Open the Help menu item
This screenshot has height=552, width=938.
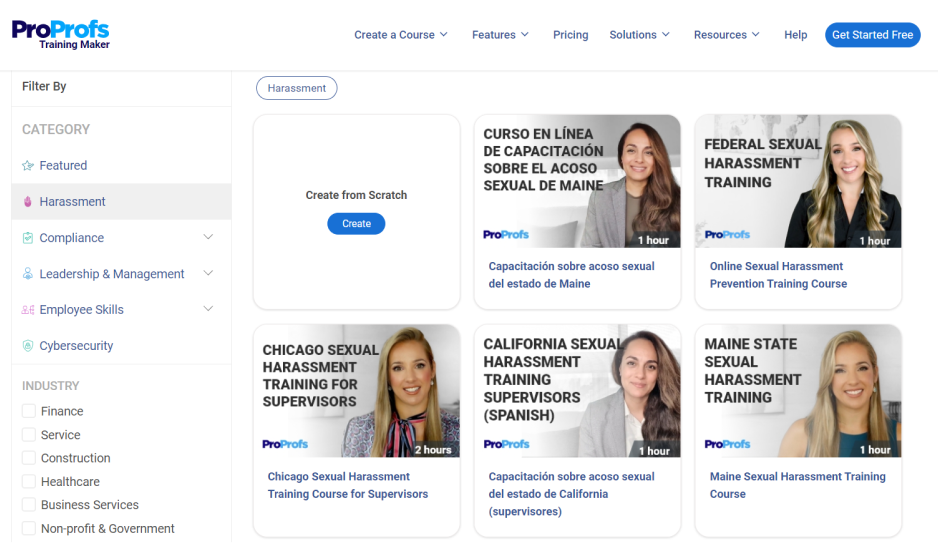click(x=796, y=35)
